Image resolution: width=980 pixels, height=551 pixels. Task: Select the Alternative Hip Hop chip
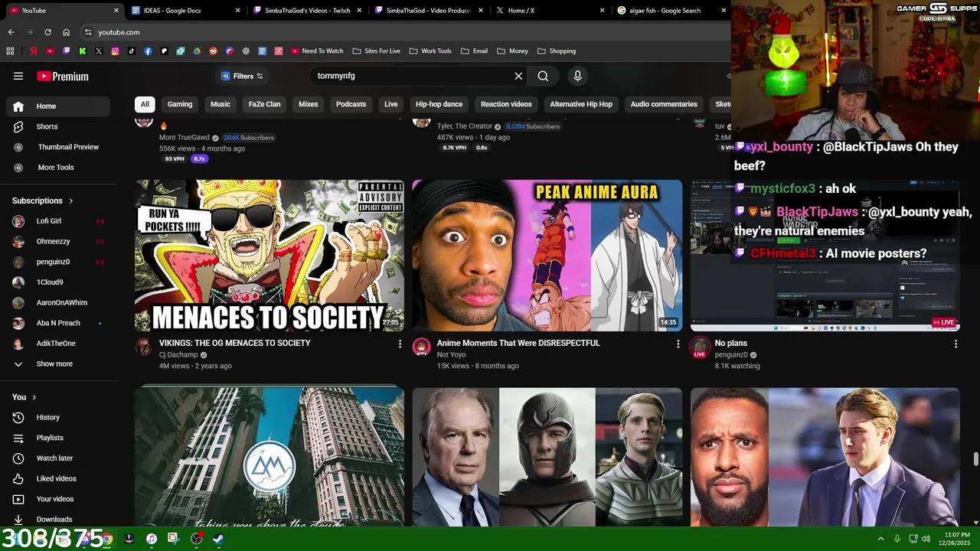click(581, 104)
